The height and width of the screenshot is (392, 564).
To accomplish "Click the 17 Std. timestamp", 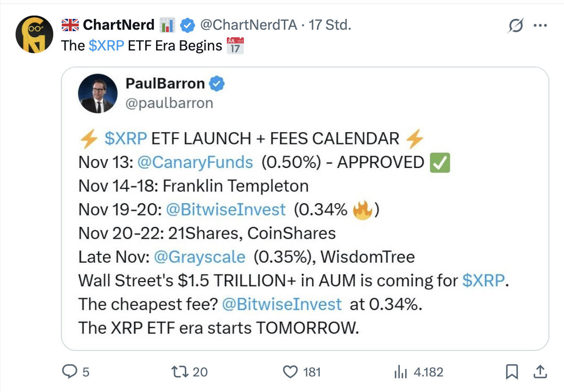I will point(330,25).
